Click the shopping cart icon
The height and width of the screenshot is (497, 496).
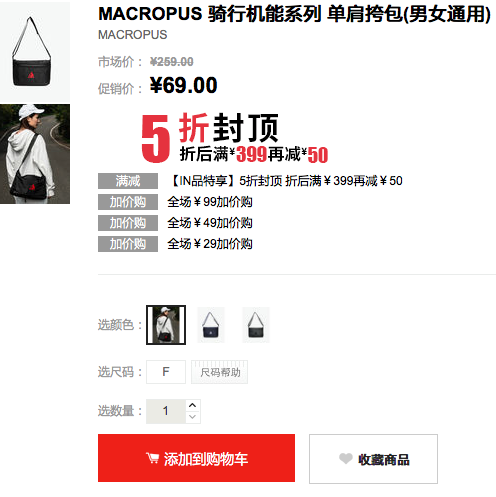click(152, 458)
